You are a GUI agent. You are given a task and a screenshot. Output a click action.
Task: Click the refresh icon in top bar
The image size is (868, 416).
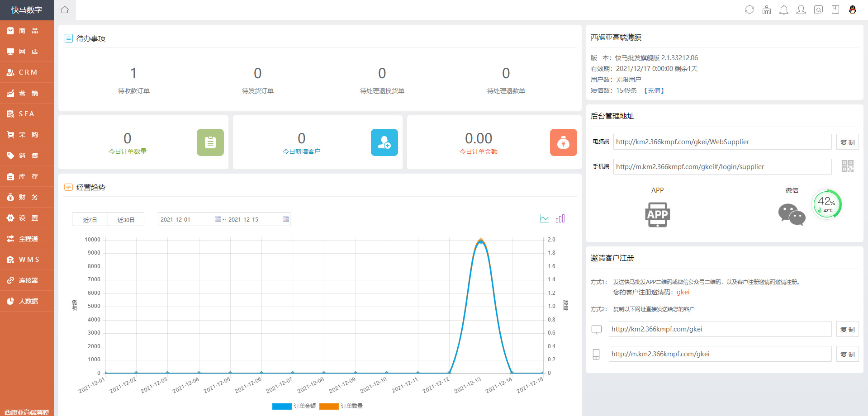coord(749,9)
